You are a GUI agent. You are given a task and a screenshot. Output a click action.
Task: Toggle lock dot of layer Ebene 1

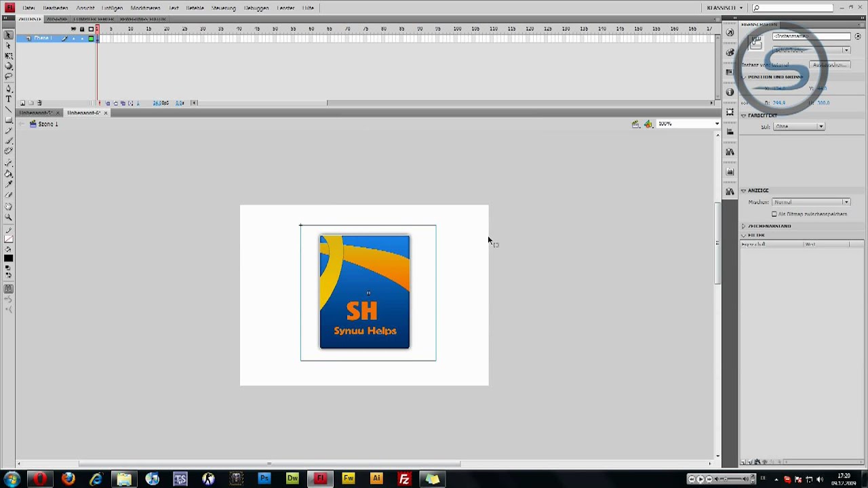tap(82, 39)
